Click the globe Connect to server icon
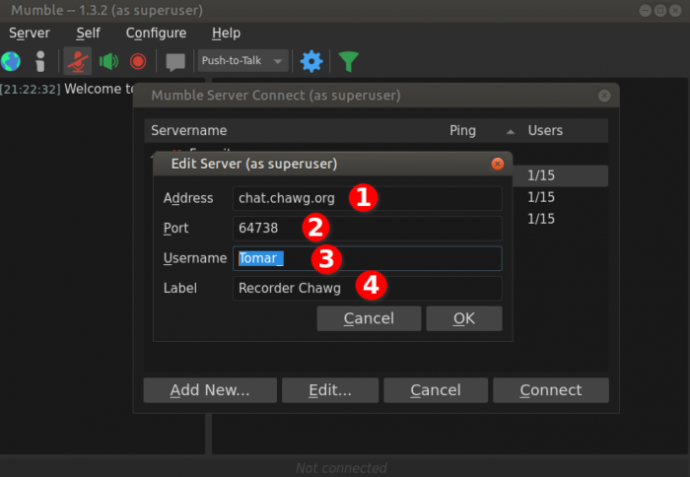Viewport: 690px width, 477px height. point(10,61)
